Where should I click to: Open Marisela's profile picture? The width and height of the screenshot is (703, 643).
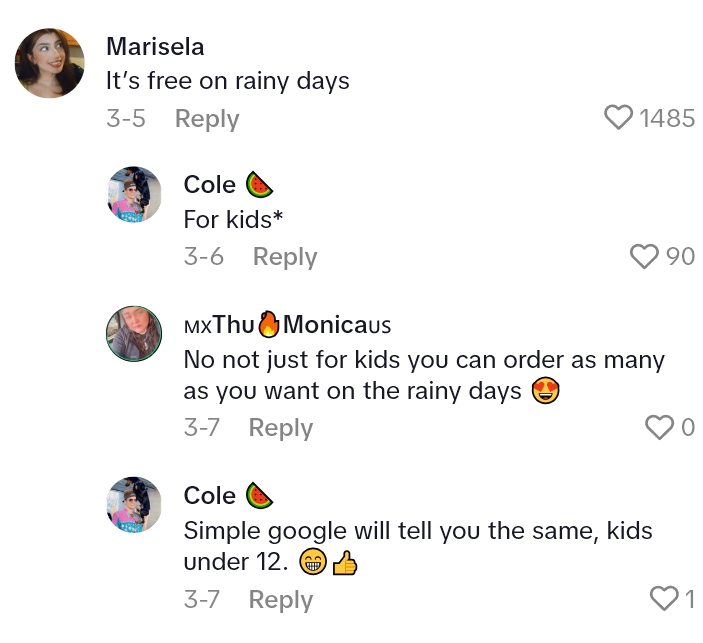pos(50,63)
